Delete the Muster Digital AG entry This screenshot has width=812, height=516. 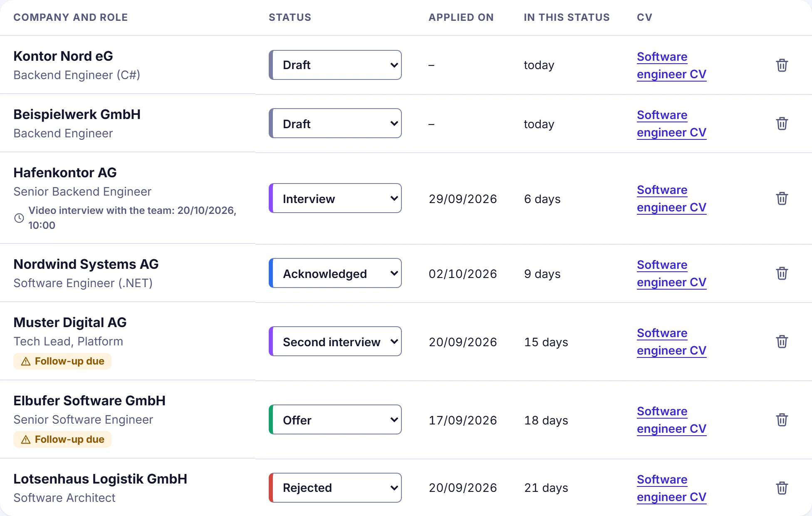(782, 342)
